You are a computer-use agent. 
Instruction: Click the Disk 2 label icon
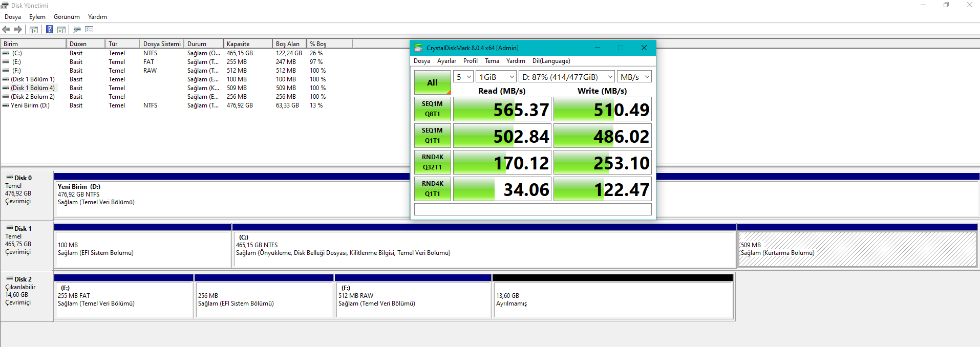[9, 279]
